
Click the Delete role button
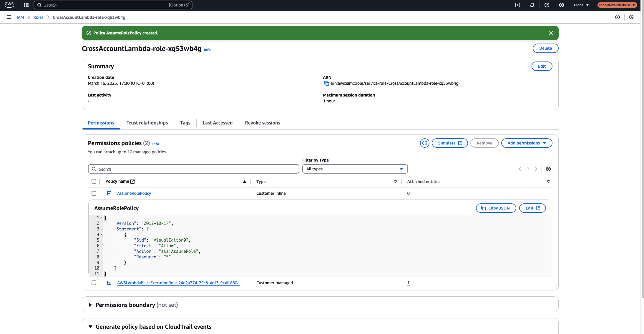pos(545,48)
